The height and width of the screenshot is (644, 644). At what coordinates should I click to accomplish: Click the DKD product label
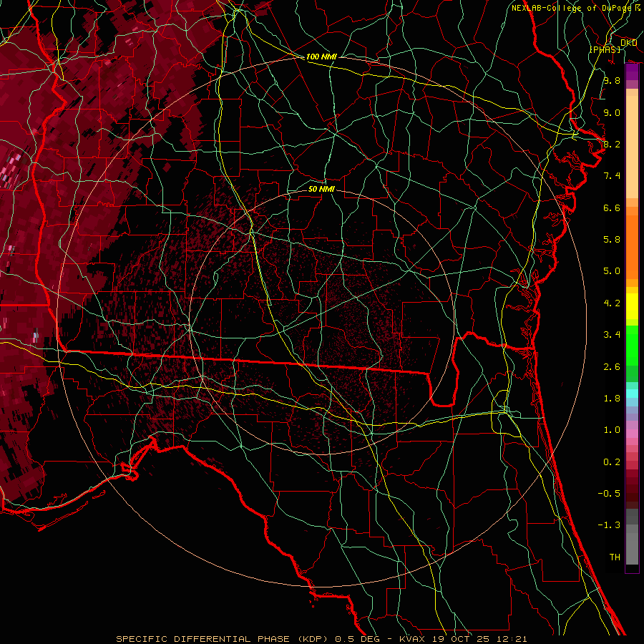pyautogui.click(x=628, y=43)
